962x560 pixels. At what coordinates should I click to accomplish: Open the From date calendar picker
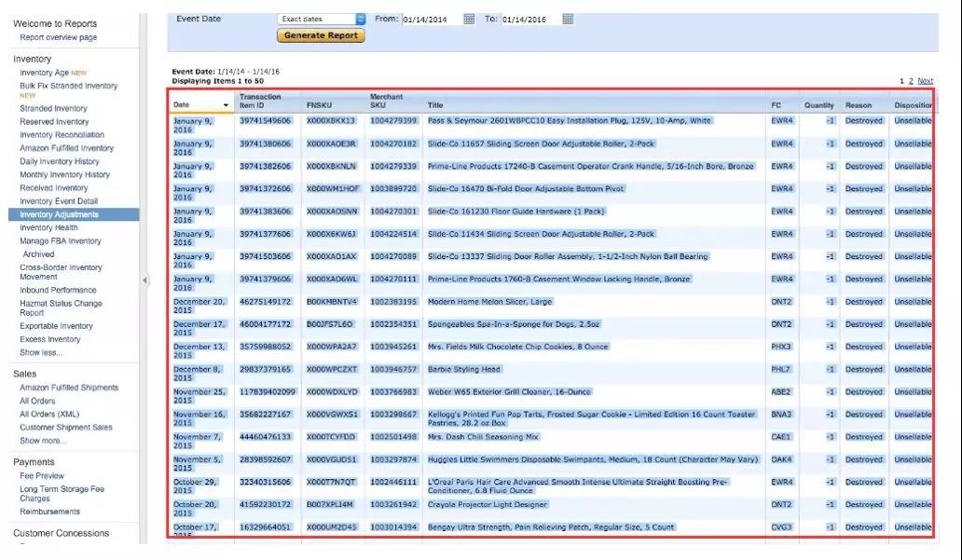click(469, 19)
